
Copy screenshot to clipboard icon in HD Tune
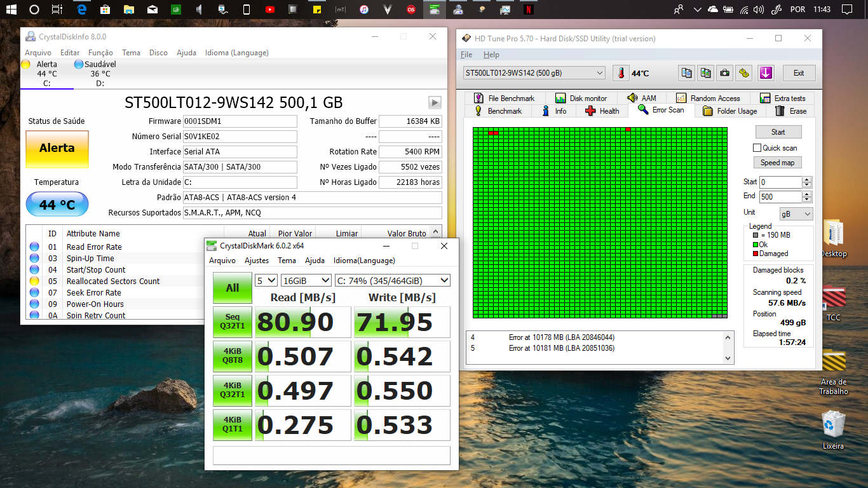click(705, 73)
